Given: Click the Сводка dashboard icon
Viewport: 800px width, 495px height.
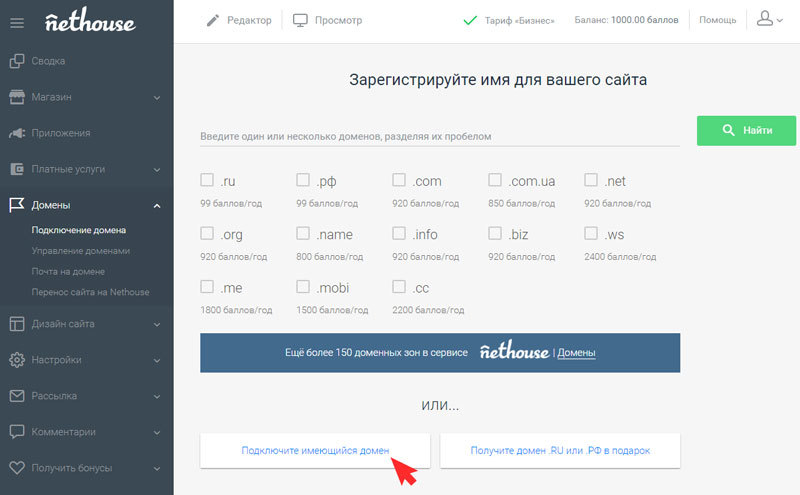Looking at the screenshot, I should point(17,61).
